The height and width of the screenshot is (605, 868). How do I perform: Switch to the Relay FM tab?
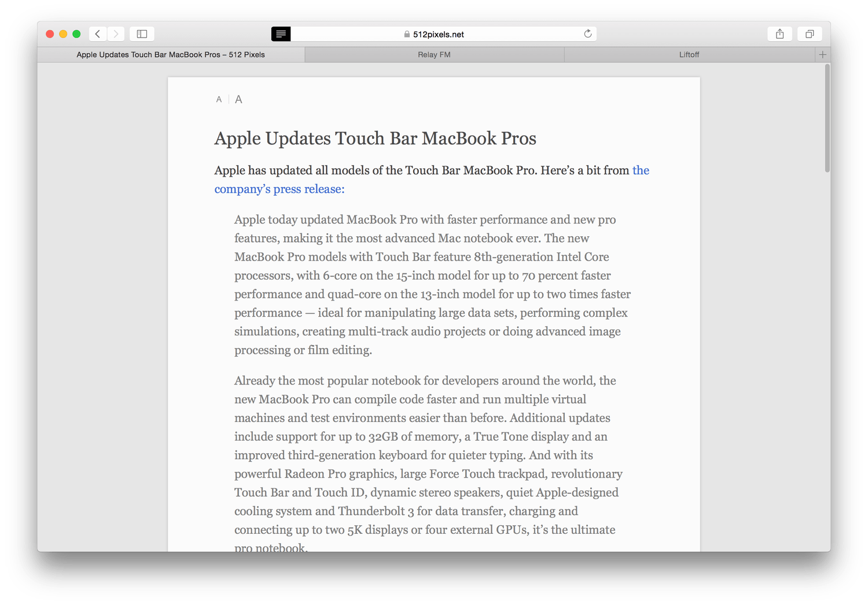434,54
